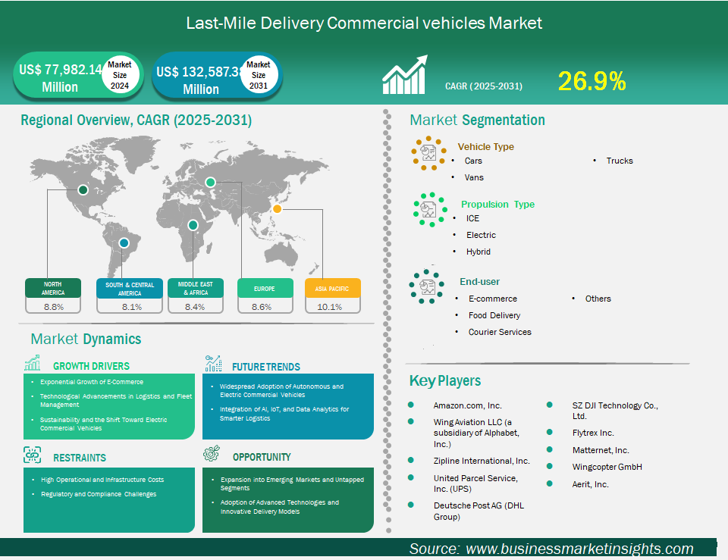Click SZ DJI Technology Co., Ltd. entry

click(x=615, y=411)
